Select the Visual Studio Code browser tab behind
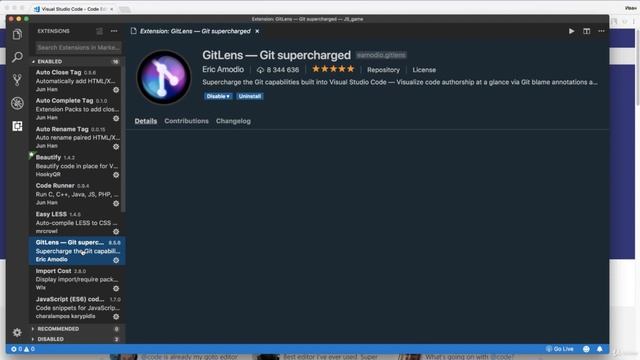 [74, 9]
